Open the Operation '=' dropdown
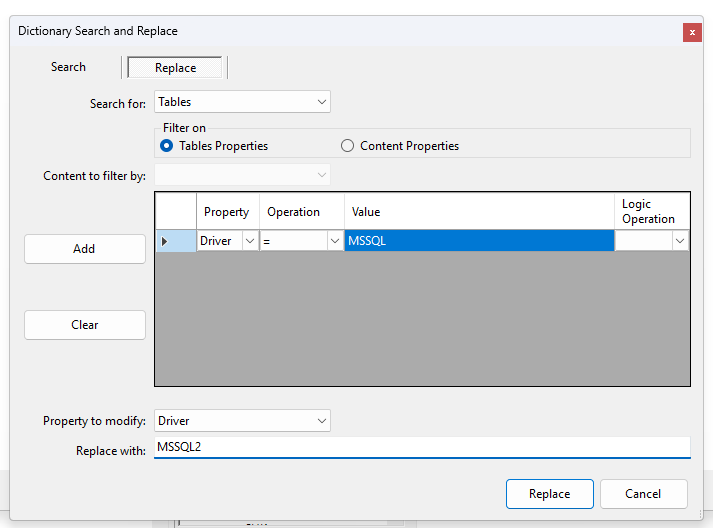The width and height of the screenshot is (713, 528). [x=334, y=241]
